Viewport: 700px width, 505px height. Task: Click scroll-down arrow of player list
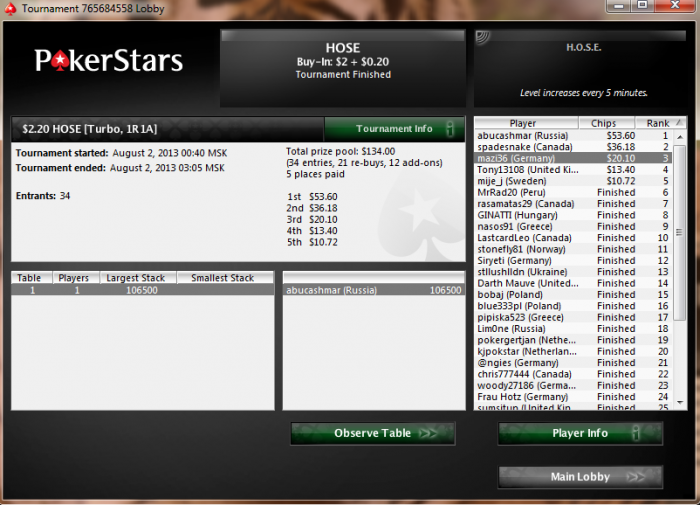point(679,402)
